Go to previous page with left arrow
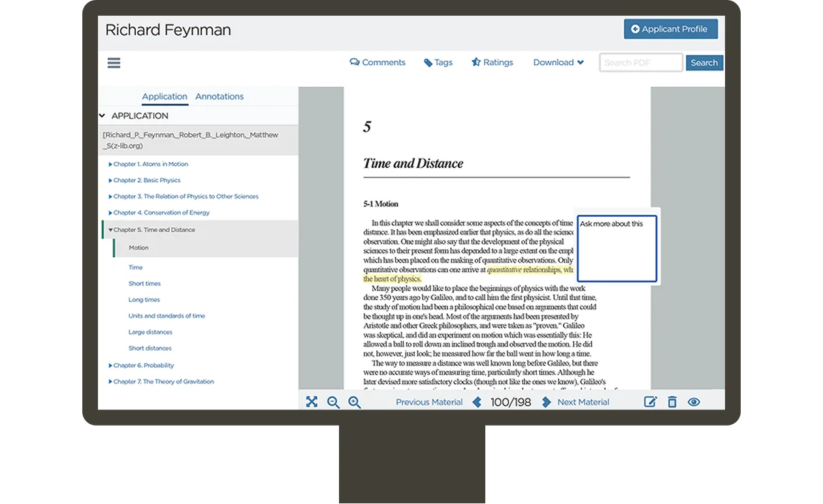 click(477, 402)
